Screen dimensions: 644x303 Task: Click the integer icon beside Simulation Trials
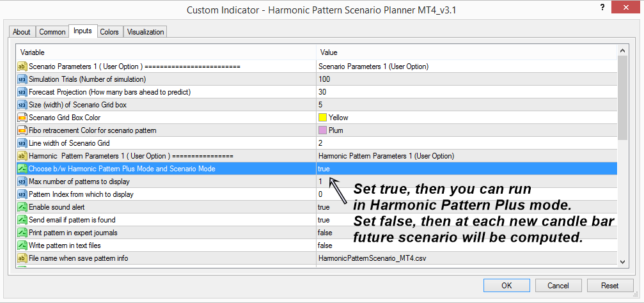tap(22, 79)
